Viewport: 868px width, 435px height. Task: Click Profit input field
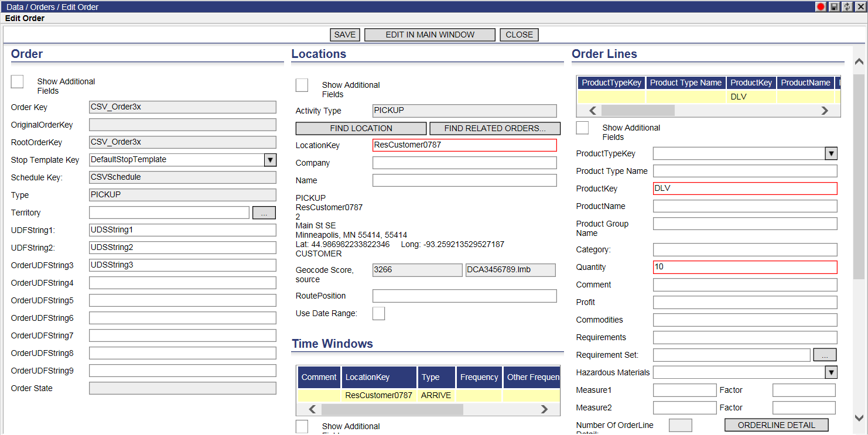coord(745,302)
